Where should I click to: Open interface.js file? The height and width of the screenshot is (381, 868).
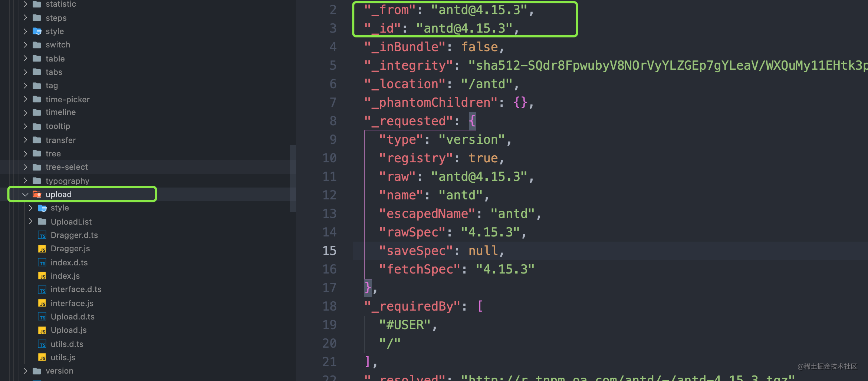coord(72,303)
